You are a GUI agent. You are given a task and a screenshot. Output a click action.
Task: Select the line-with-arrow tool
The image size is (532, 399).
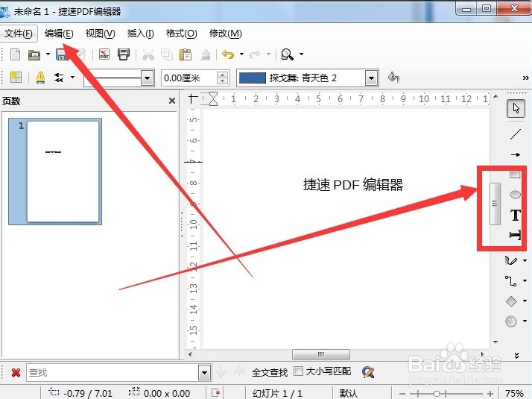[x=516, y=154]
